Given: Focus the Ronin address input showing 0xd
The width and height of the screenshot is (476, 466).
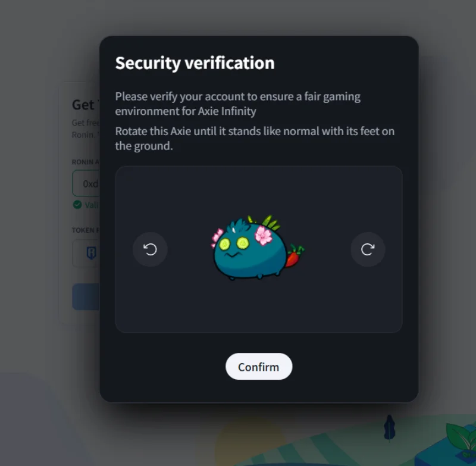Looking at the screenshot, I should coord(86,183).
